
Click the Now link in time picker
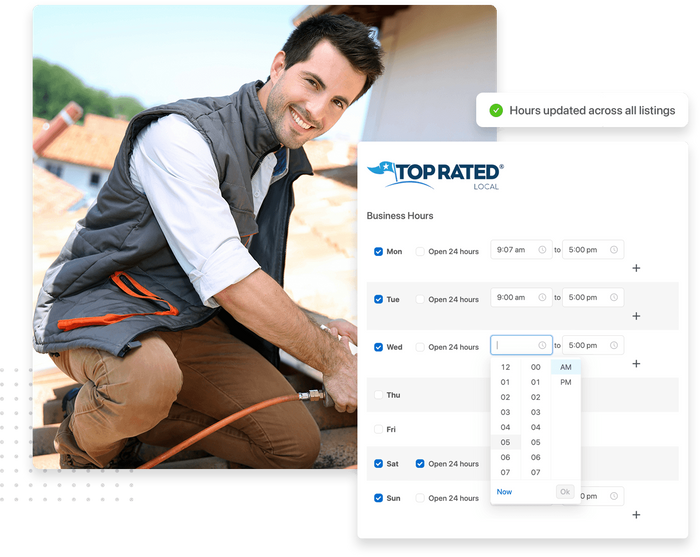[x=504, y=492]
